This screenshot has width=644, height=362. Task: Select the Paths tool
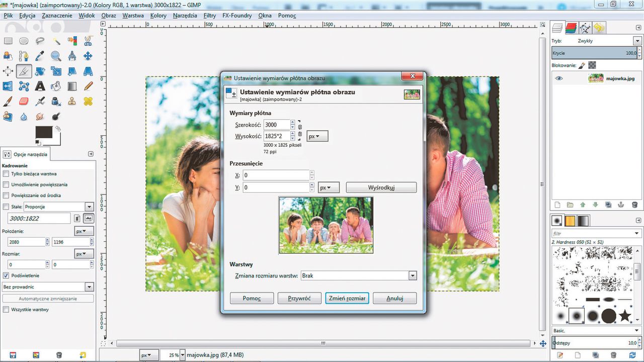coord(24,56)
